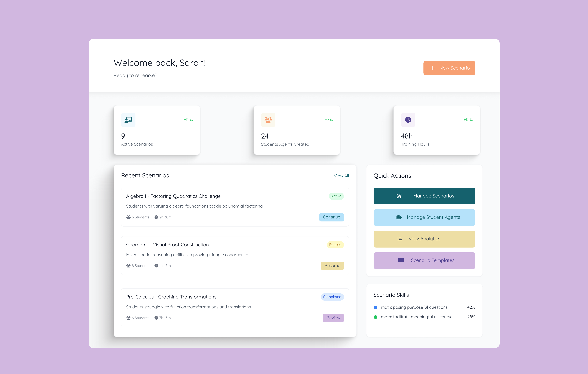Click the clock icon next to 1h 45m
The height and width of the screenshot is (374, 588).
(x=156, y=266)
